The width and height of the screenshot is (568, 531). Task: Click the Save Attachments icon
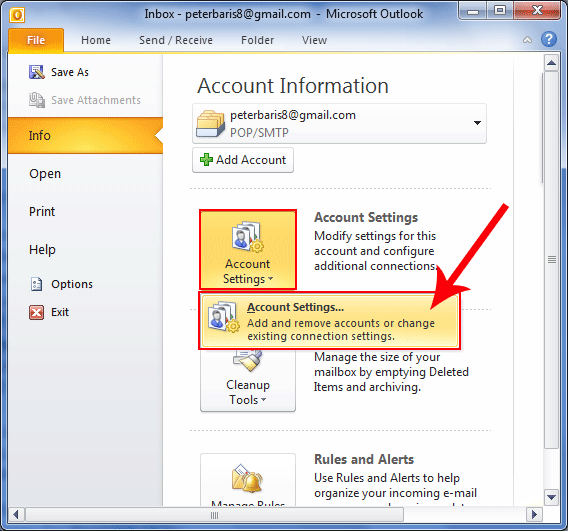pyautogui.click(x=37, y=100)
